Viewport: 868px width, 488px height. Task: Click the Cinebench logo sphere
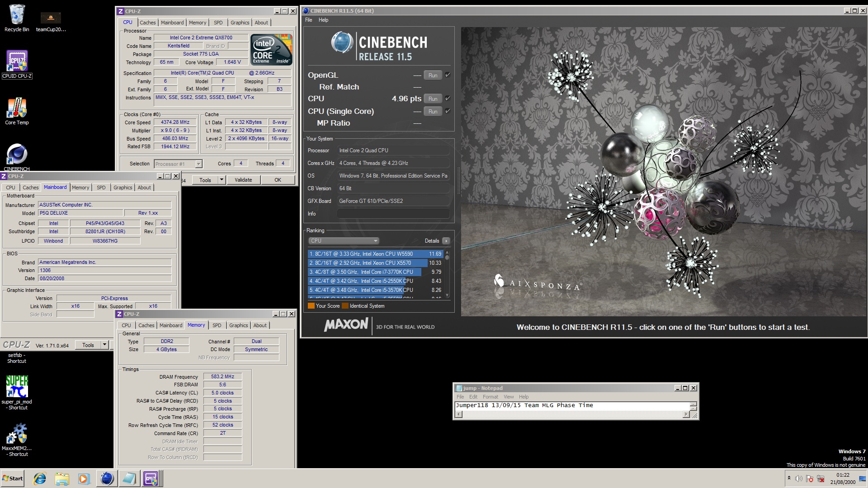tap(342, 42)
